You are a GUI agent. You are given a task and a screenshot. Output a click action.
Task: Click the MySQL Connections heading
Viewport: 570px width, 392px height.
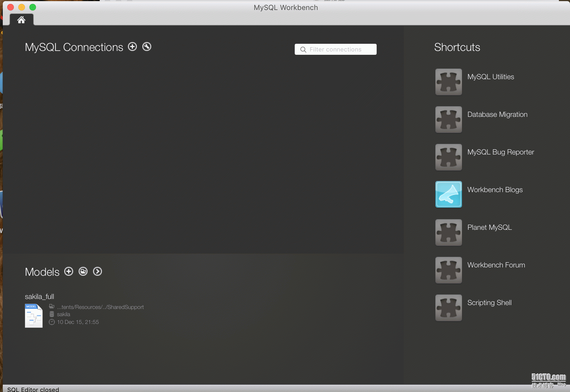(x=74, y=47)
